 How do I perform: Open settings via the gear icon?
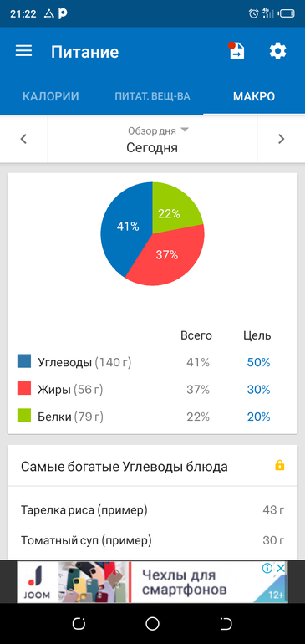[278, 51]
